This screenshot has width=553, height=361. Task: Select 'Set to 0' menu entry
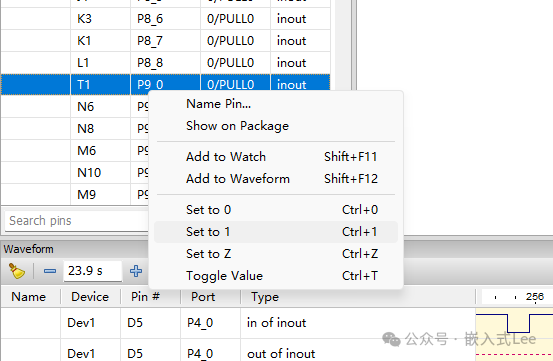(x=275, y=210)
